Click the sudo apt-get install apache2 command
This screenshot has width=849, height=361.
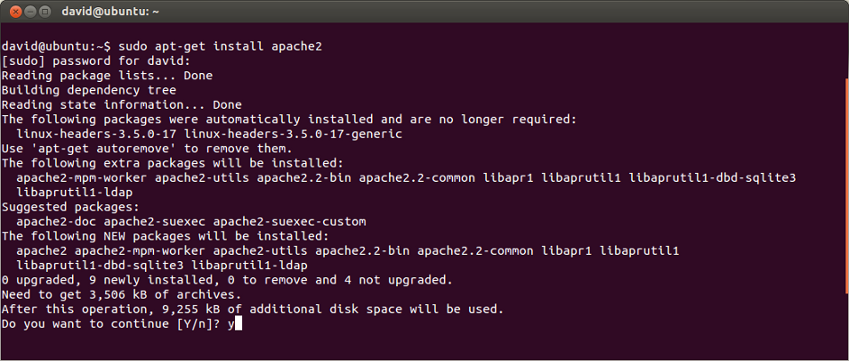coord(220,47)
